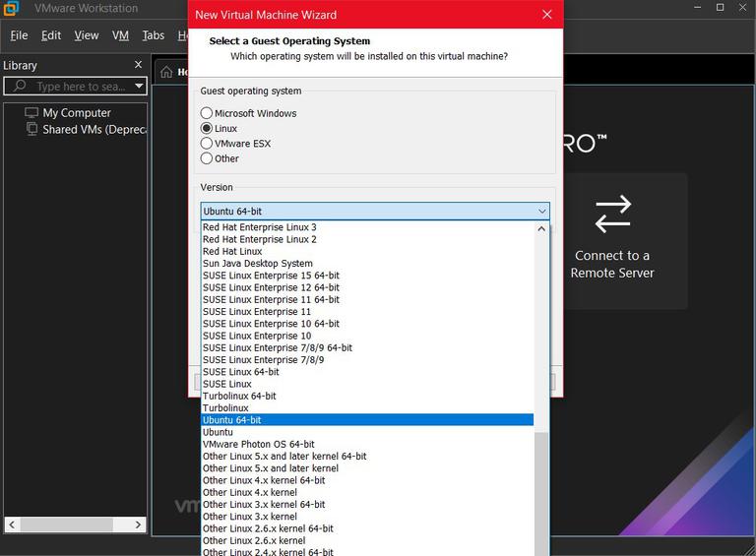Choose SUSE Linux Enterprise 15 64-bit
The image size is (756, 556).
tap(367, 276)
